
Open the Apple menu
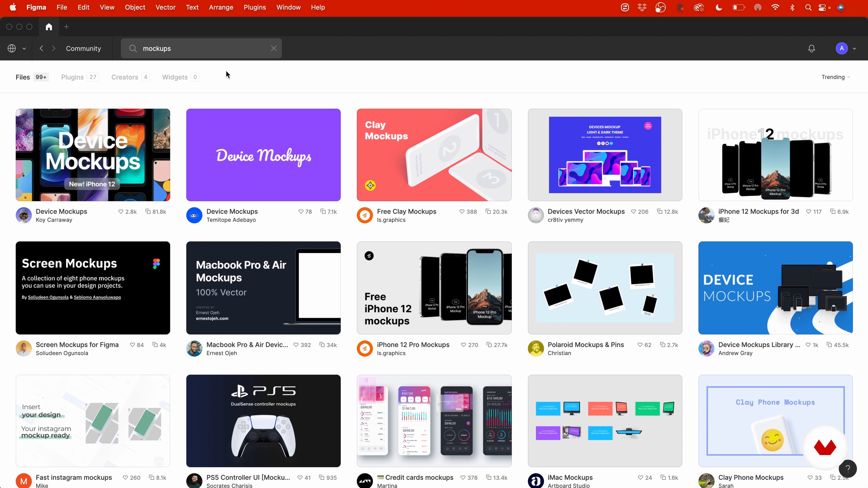pyautogui.click(x=13, y=7)
